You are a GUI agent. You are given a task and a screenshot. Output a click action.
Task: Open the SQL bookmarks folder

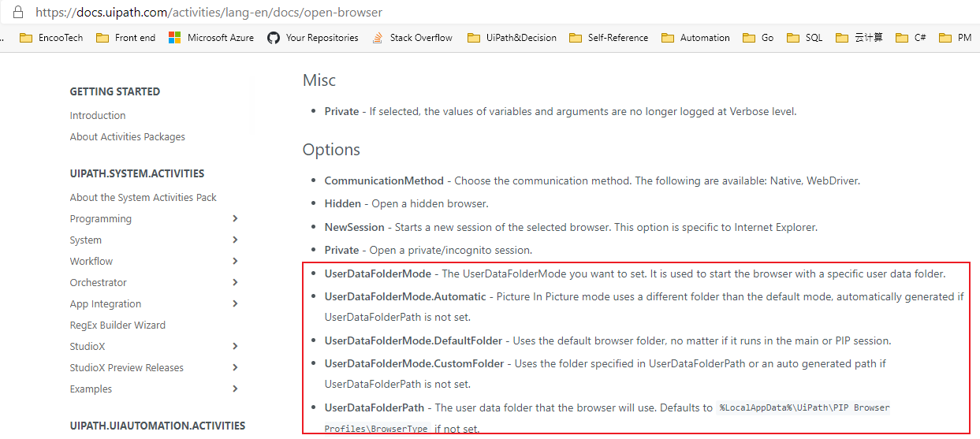[804, 37]
